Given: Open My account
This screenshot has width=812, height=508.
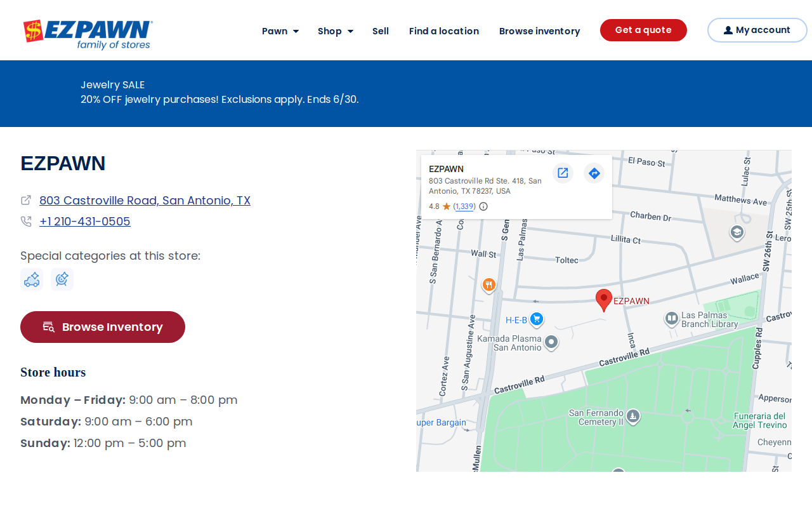Looking at the screenshot, I should (x=757, y=30).
